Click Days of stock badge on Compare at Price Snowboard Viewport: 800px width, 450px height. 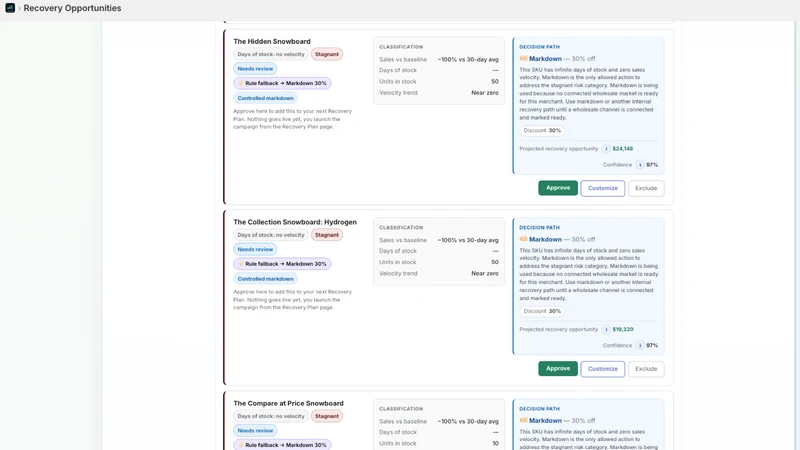(271, 416)
